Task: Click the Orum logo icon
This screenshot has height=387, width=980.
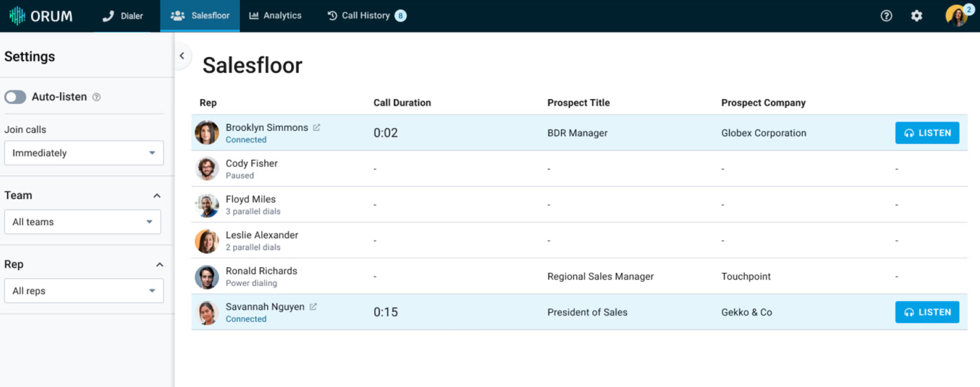Action: click(x=17, y=16)
